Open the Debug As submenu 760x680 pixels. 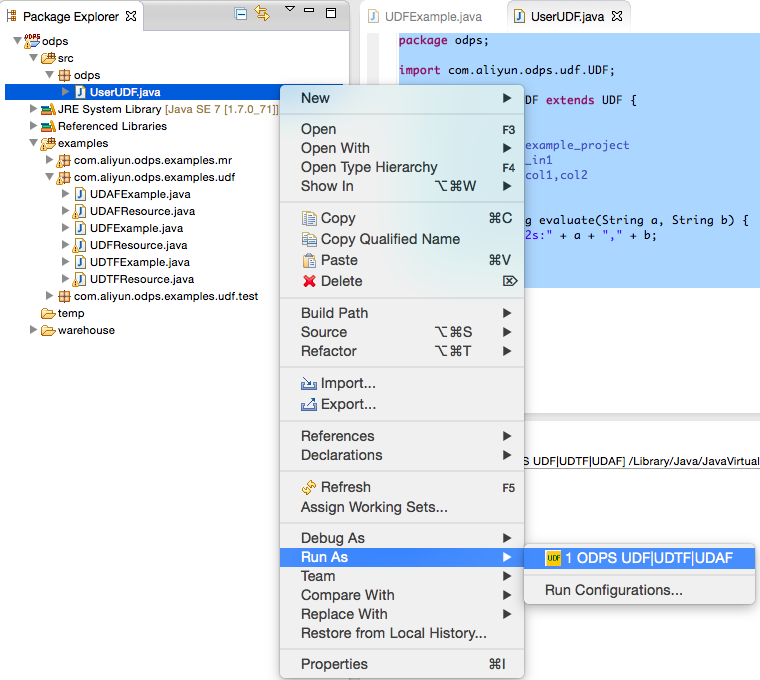402,538
